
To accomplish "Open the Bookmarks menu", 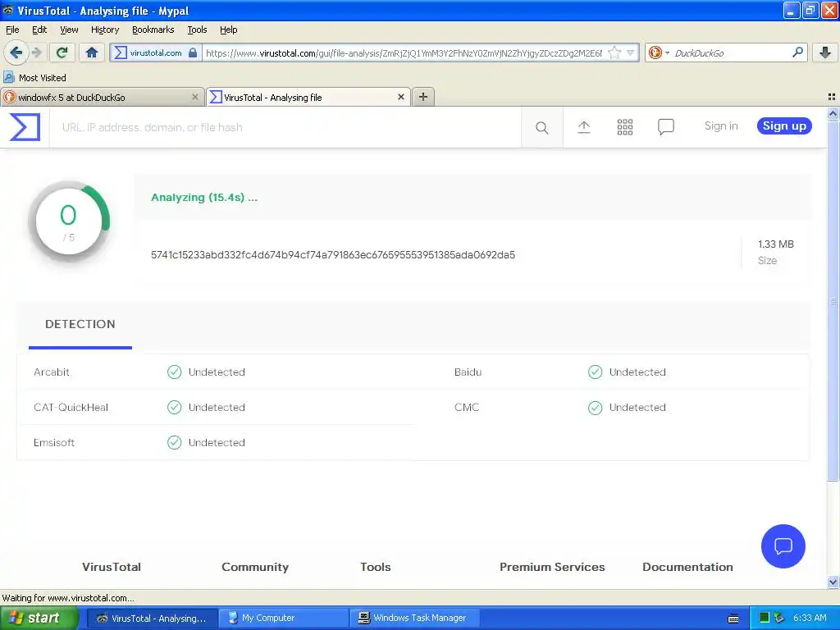I will (153, 30).
